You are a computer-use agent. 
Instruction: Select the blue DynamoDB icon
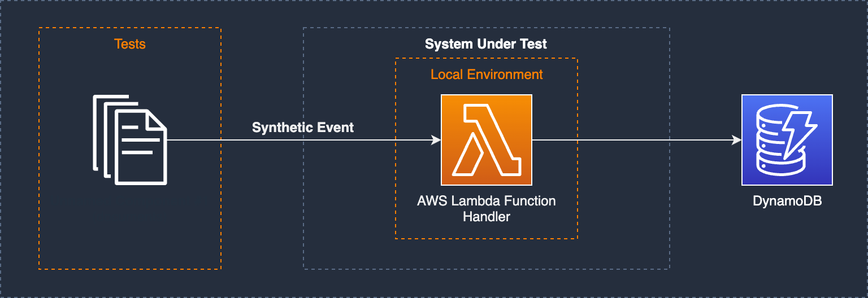[x=787, y=140]
